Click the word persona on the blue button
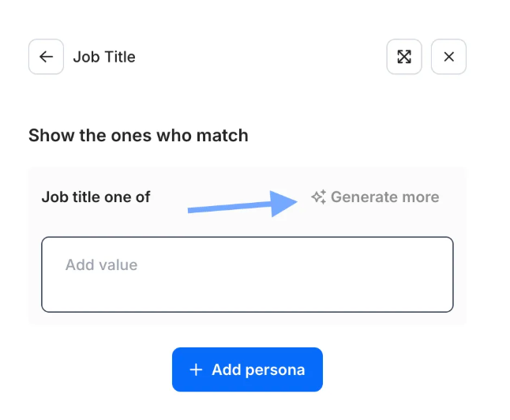510x420 pixels. 275,370
